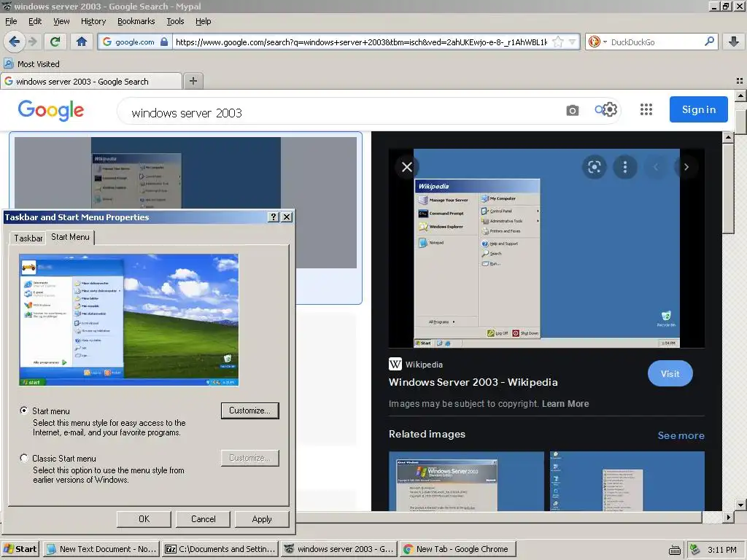The width and height of the screenshot is (747, 560).
Task: Click the padlock site security icon
Action: click(x=164, y=42)
